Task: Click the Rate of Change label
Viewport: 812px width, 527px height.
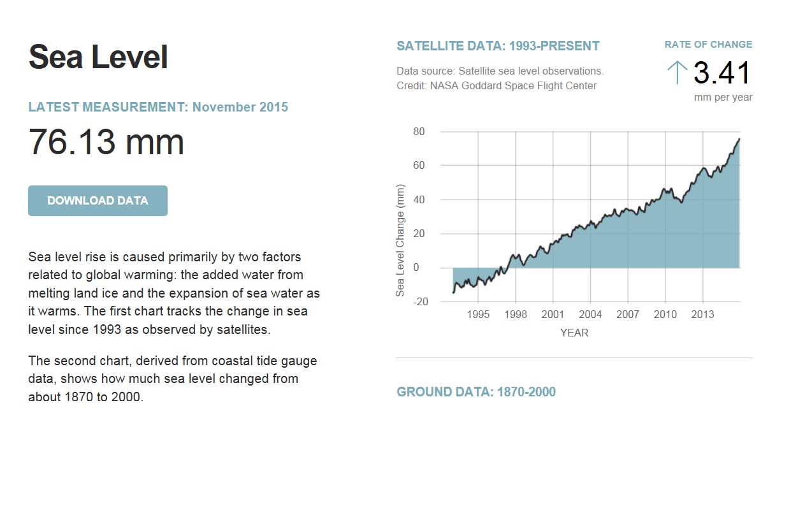Action: point(708,45)
